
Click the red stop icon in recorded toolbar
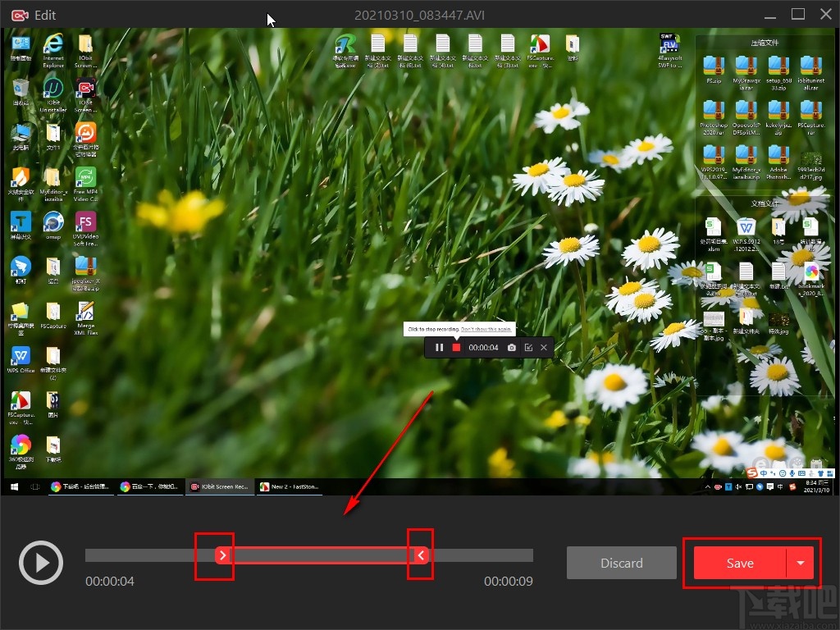click(x=456, y=348)
